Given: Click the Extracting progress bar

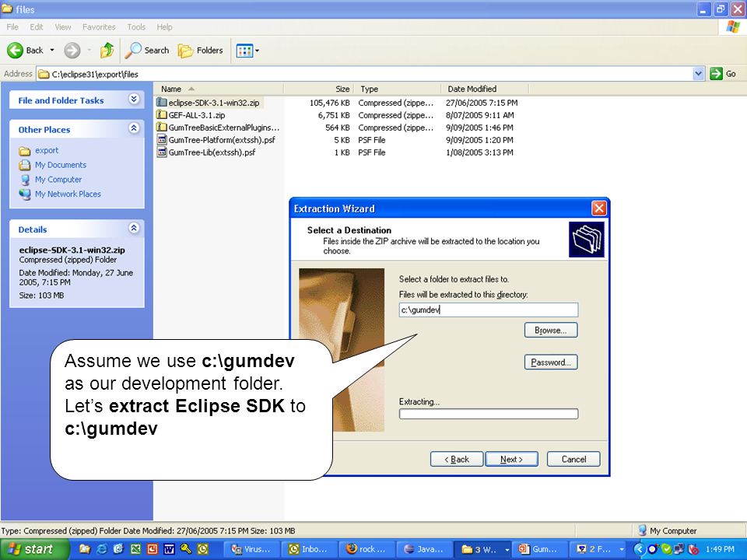Looking at the screenshot, I should pos(489,414).
